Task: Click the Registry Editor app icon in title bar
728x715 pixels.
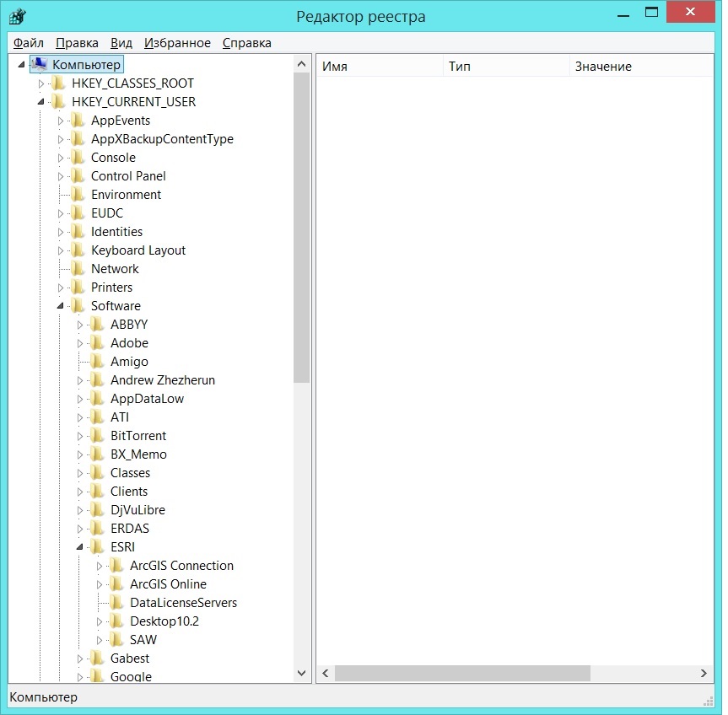Action: click(x=17, y=17)
